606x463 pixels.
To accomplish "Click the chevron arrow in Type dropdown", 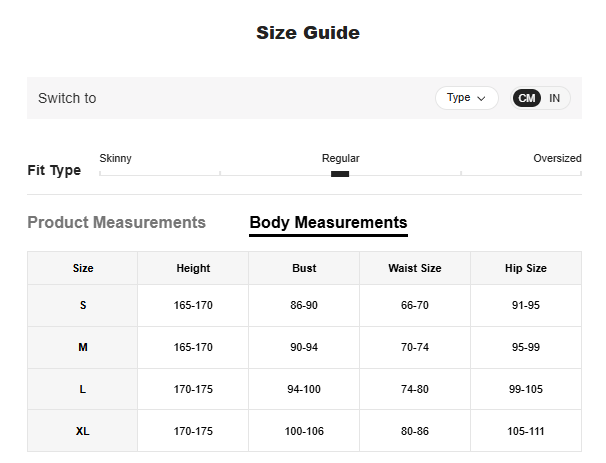I will (481, 98).
